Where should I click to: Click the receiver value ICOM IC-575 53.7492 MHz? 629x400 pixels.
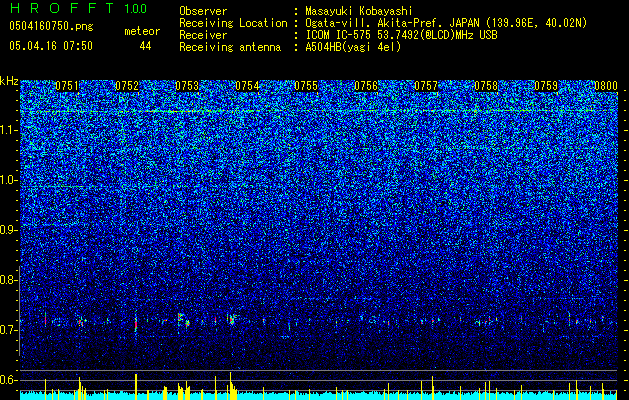point(401,35)
